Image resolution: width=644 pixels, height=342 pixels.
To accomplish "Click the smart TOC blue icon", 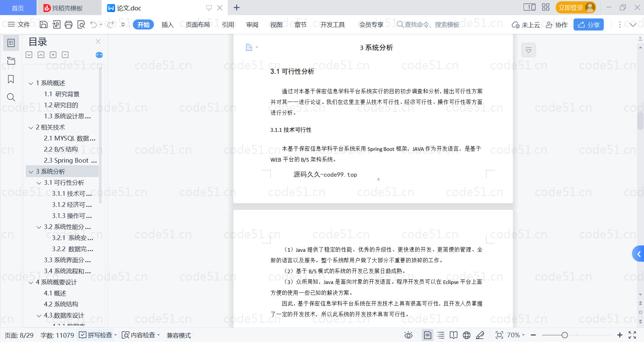I will (x=99, y=55).
